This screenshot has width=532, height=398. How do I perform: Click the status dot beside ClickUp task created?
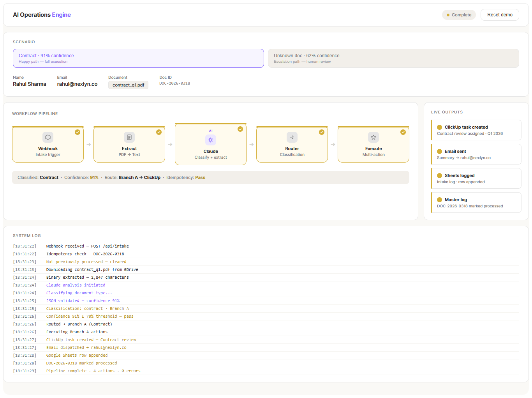(x=439, y=127)
